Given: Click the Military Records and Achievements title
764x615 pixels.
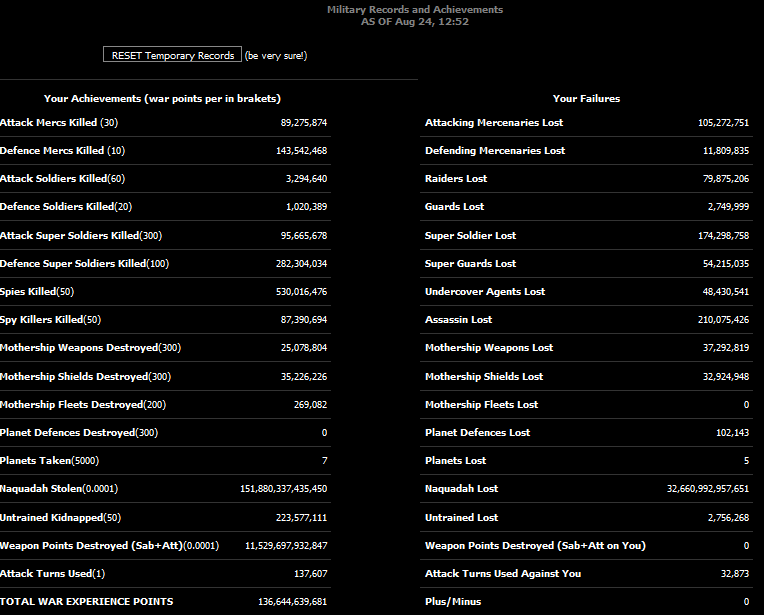Looking at the screenshot, I should pos(415,10).
